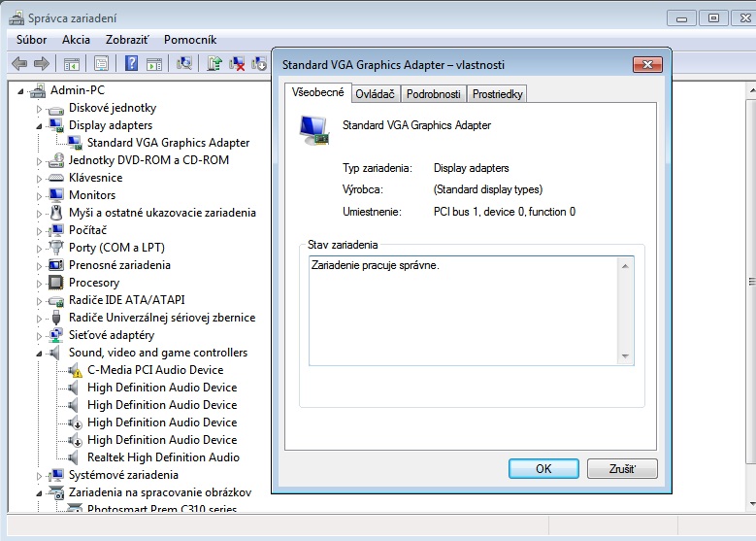Toggle the console tree pane icon
The height and width of the screenshot is (541, 756).
click(72, 64)
